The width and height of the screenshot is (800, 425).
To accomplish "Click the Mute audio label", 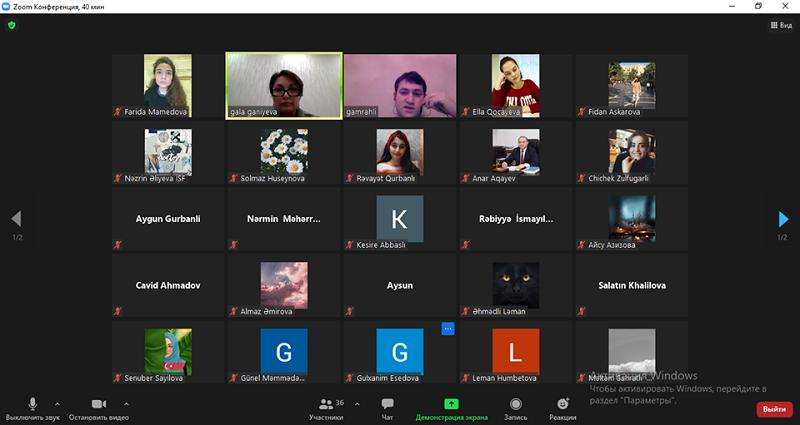I will [33, 417].
